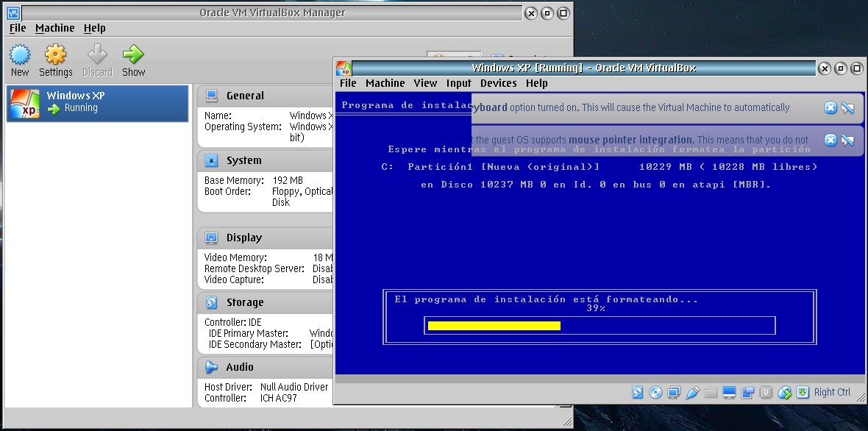Image resolution: width=868 pixels, height=431 pixels.
Task: Click the General section monitor icon
Action: pyautogui.click(x=211, y=96)
